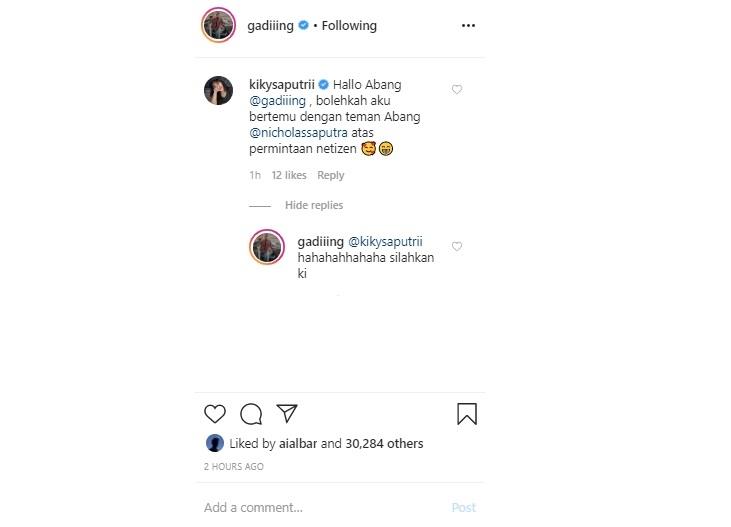The height and width of the screenshot is (527, 731).
Task: Like the post with heart icon
Action: (x=215, y=414)
